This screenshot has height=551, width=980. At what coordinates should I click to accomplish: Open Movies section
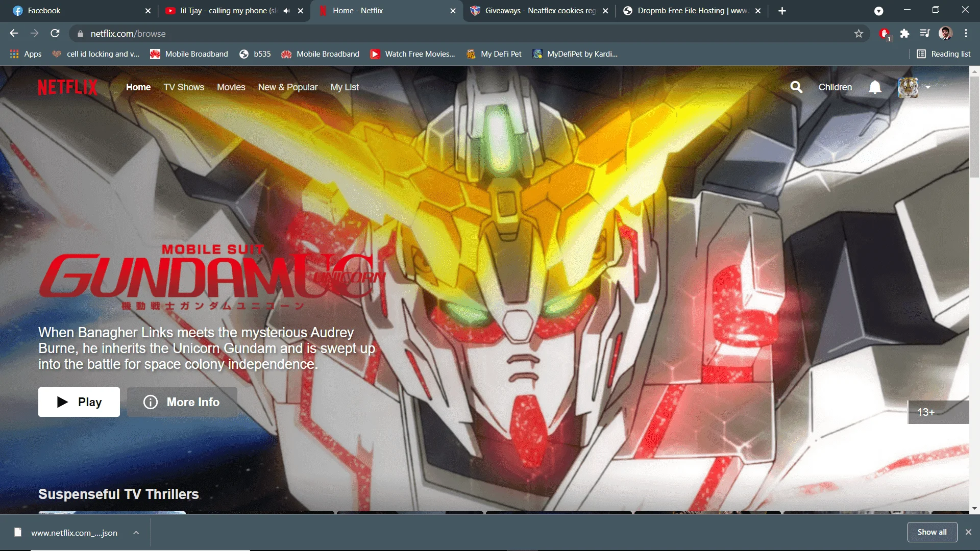(231, 87)
